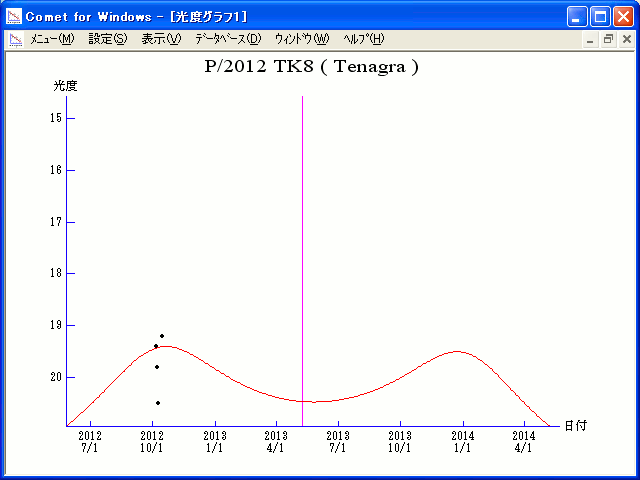This screenshot has width=640, height=480.
Task: Click the magnitude 18 axis label
Action: point(56,273)
